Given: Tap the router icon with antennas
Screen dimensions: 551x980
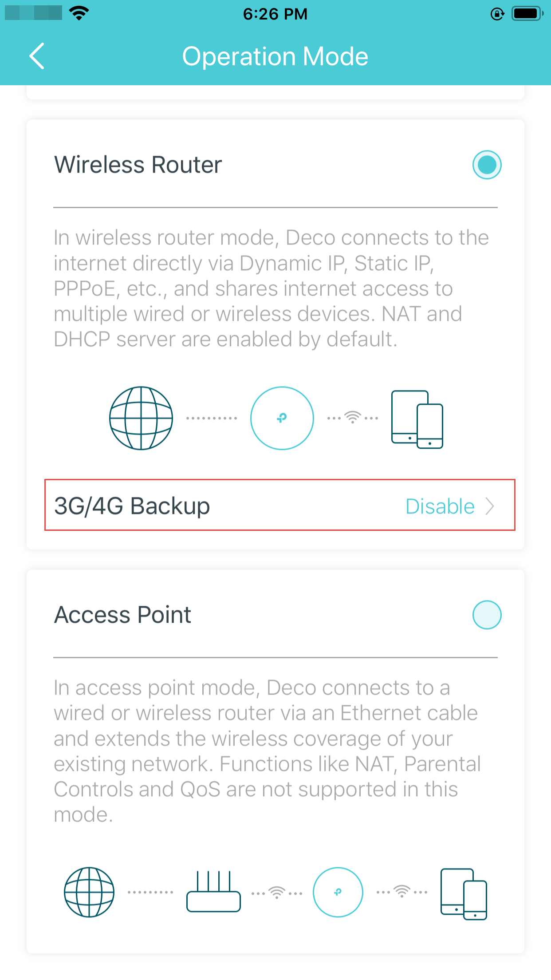Looking at the screenshot, I should point(213,891).
